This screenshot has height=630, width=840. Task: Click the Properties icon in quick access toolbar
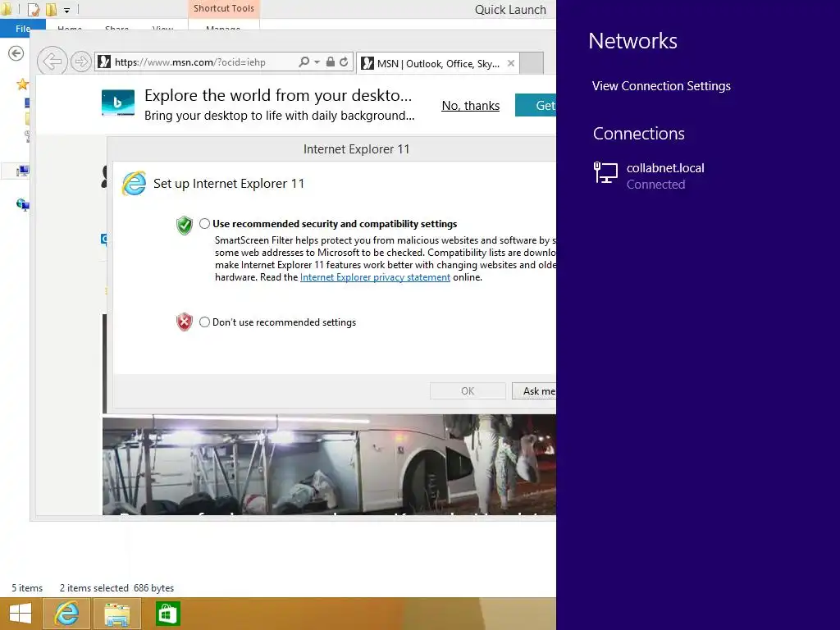pos(34,10)
